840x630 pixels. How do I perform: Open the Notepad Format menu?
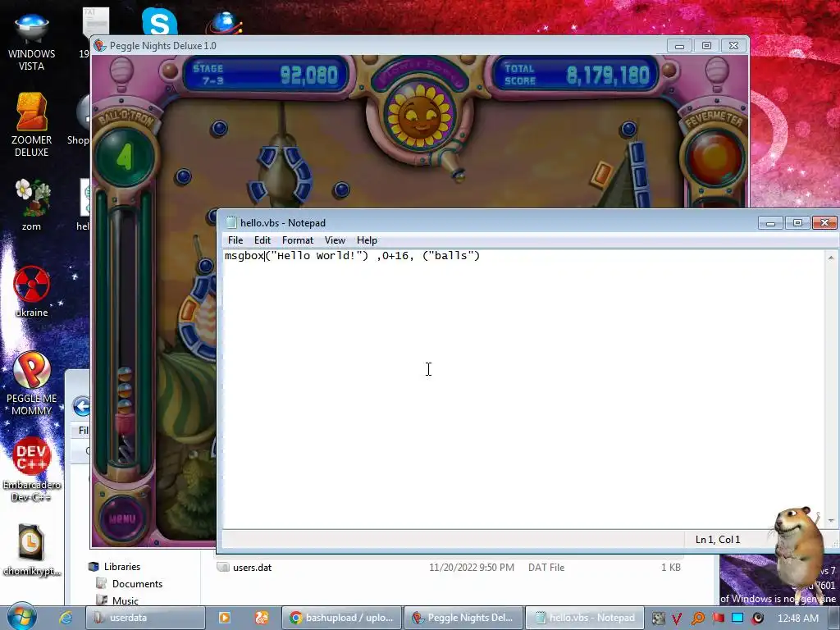[297, 240]
